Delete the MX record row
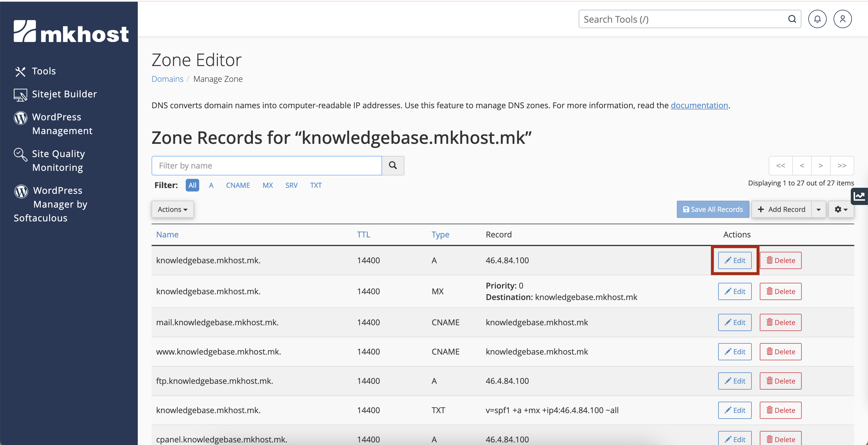Viewport: 868px width, 445px height. point(780,292)
